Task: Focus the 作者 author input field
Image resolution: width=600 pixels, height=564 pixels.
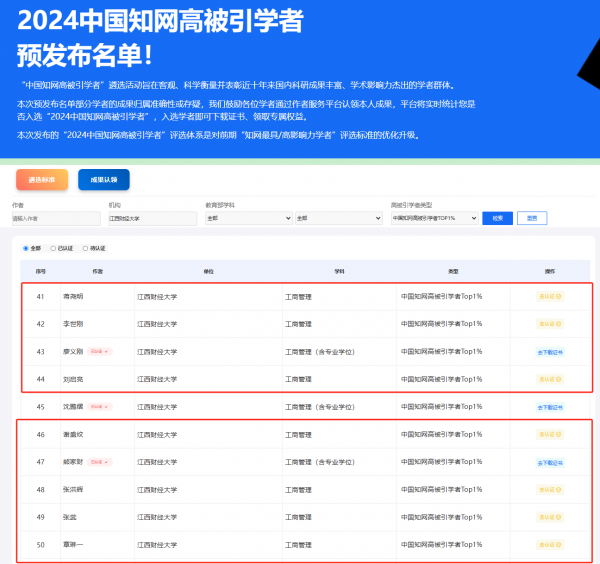Action: coord(56,218)
